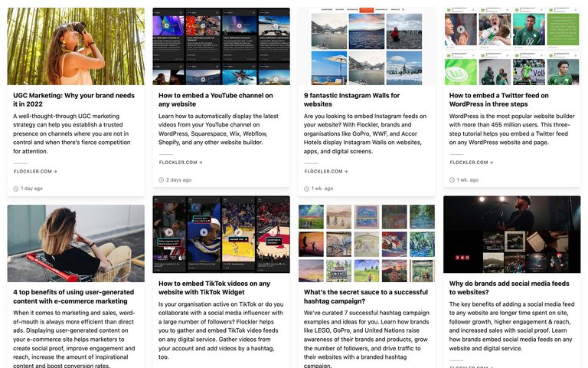Open 'How to embed TikTok videos' headline

(x=214, y=287)
